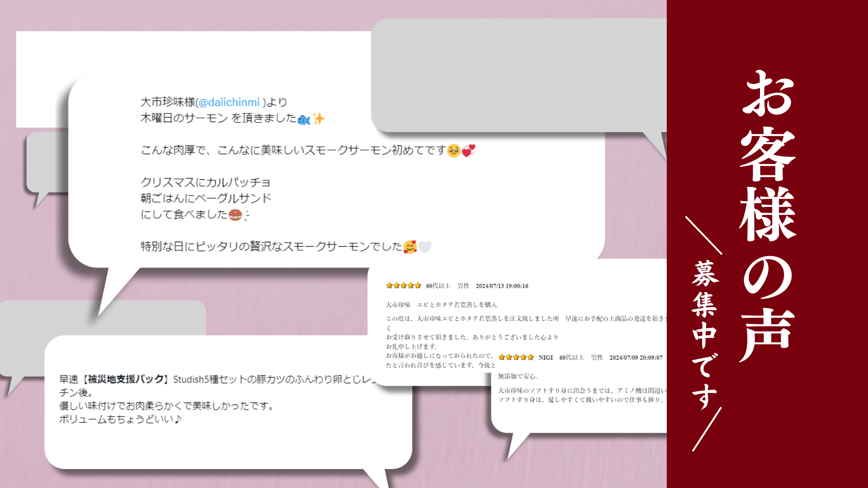Viewport: 868px width, 488px height.
Task: Click the クリスマスにカルパッチョ line
Action: [206, 182]
